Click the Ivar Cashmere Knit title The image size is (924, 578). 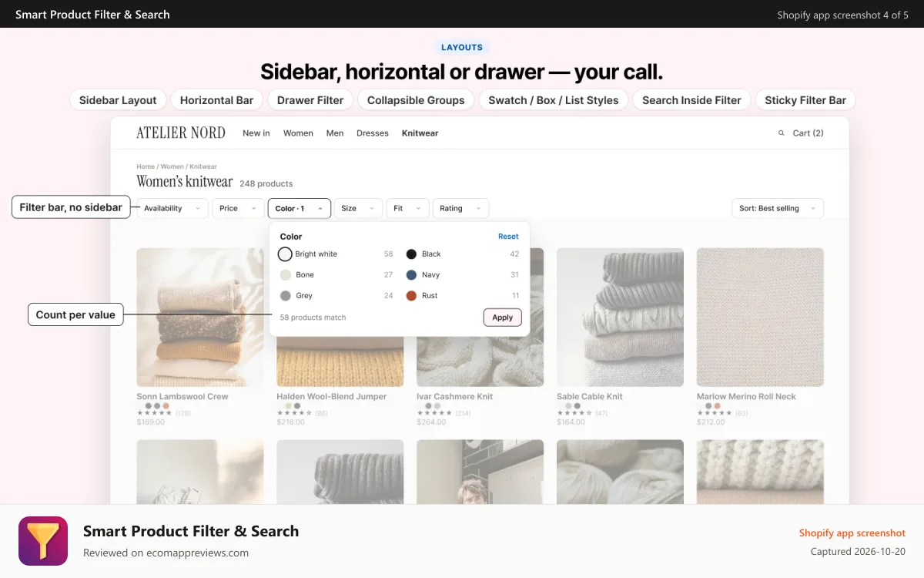pyautogui.click(x=454, y=396)
